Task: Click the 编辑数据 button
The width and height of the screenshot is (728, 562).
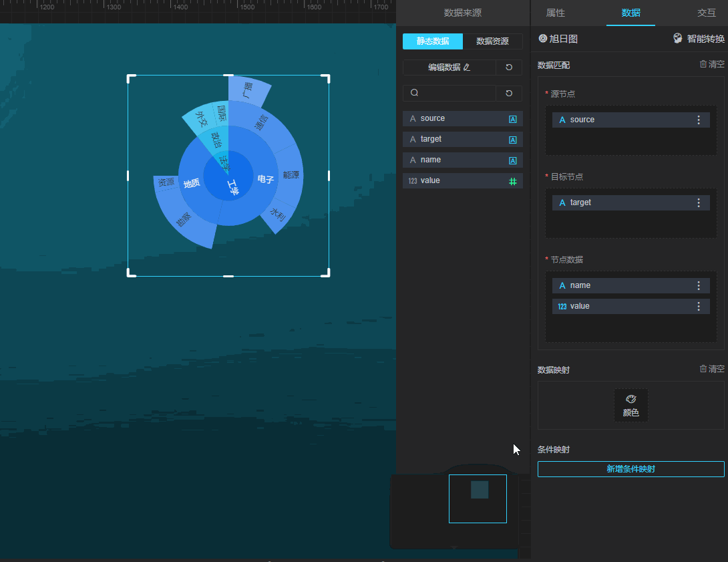Action: tap(449, 67)
